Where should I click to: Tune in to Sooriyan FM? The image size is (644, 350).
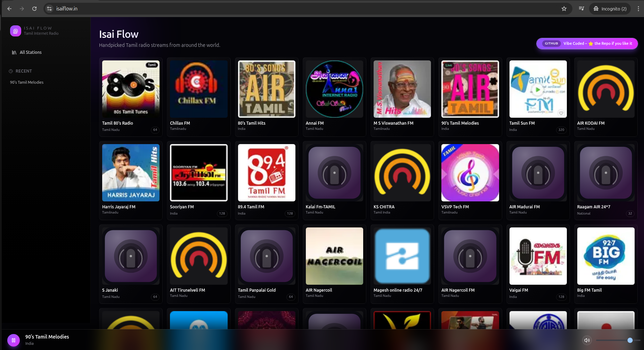pos(199,181)
